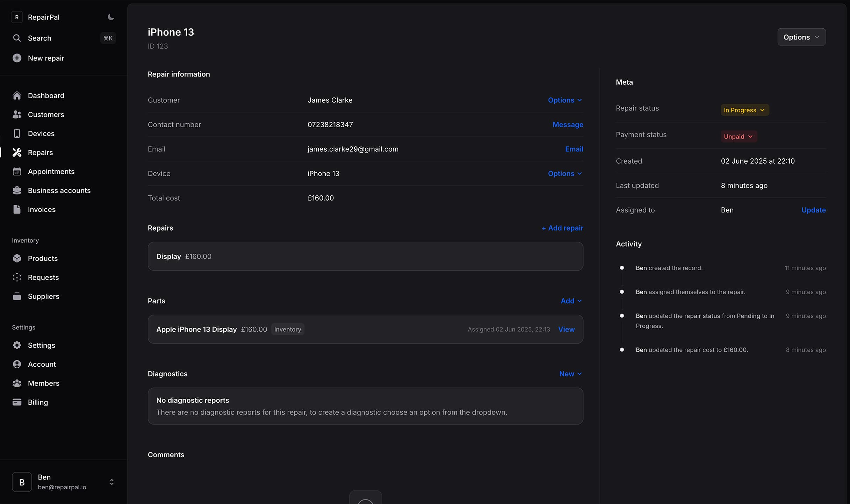Click the ⌘K shortcut badge
The height and width of the screenshot is (504, 850).
click(x=108, y=38)
